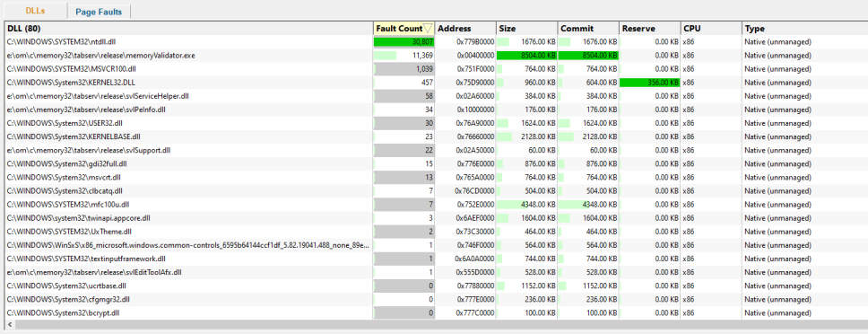The height and width of the screenshot is (334, 868).
Task: Select the svlEditToolAfx.dll row
Action: pos(436,273)
